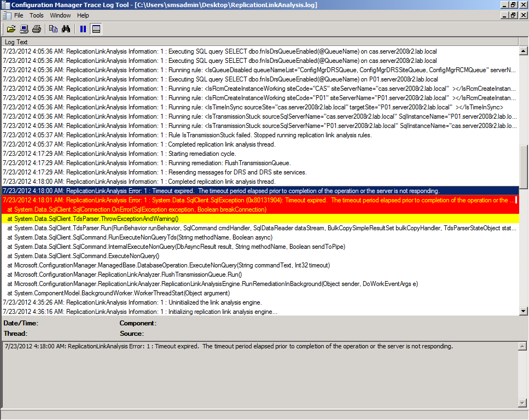Screen dimensions: 529x420
Task: Pause log monitoring with pause icon
Action: click(83, 29)
